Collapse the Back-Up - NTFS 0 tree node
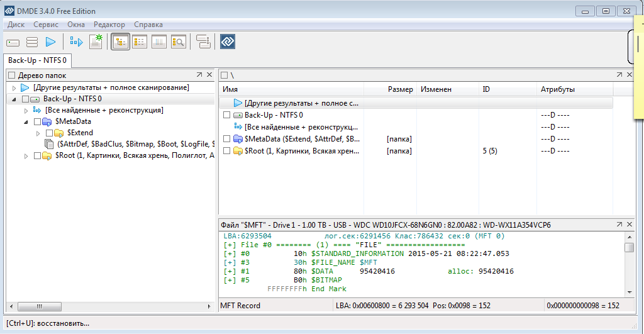The image size is (644, 334). point(14,99)
